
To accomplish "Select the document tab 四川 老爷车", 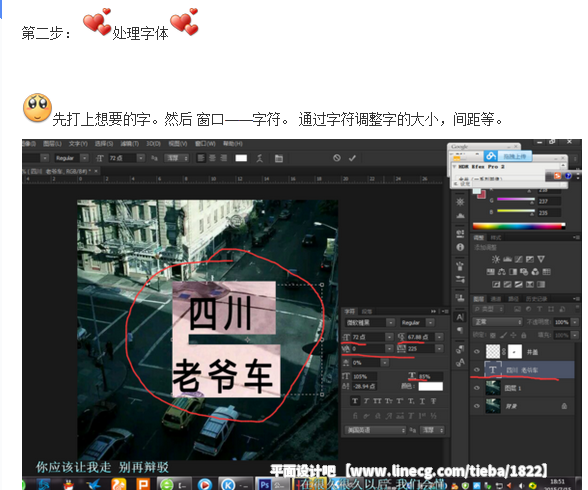I will point(60,171).
